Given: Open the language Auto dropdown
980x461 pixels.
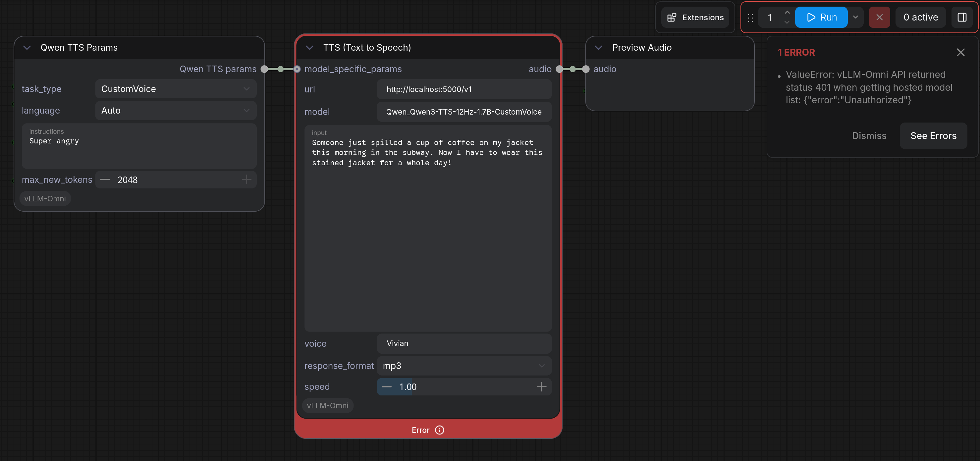Looking at the screenshot, I should (175, 110).
